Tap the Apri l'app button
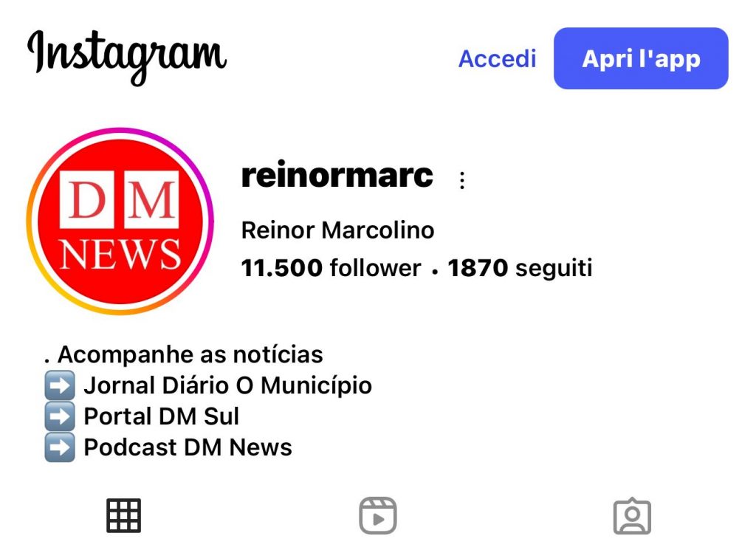756x550 pixels. [x=641, y=58]
